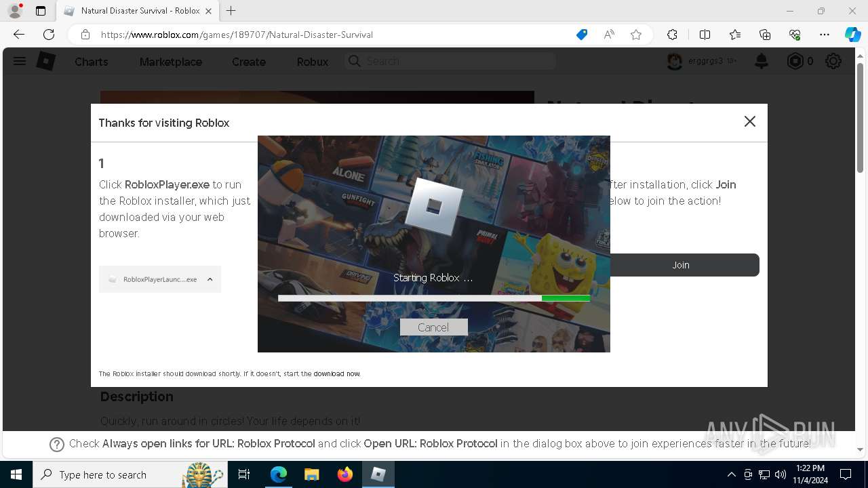Open the notification center icon
Viewport: 868px width, 488px height.
pos(846,474)
